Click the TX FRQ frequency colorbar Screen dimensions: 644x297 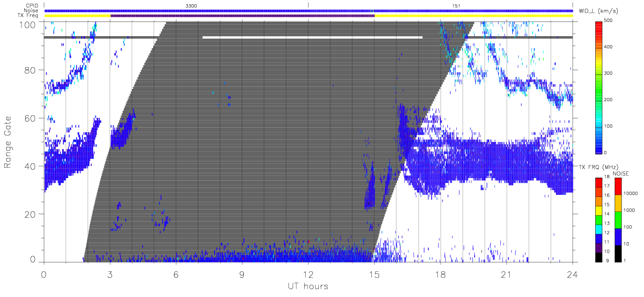click(598, 219)
